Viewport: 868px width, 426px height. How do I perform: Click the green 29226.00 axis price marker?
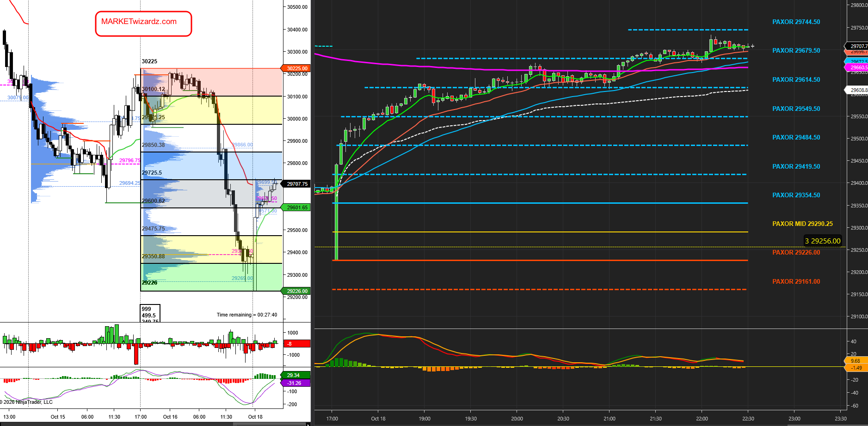pos(296,291)
